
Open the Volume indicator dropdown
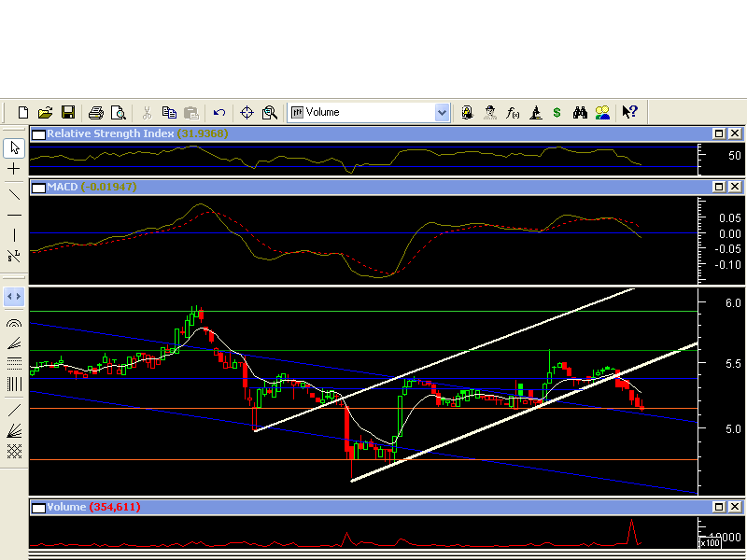point(442,112)
